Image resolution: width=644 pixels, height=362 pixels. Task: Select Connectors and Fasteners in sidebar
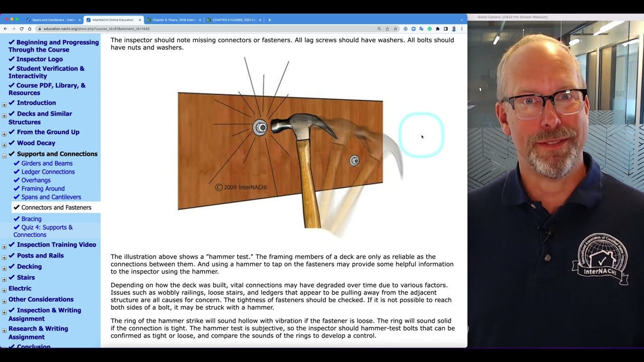point(56,207)
